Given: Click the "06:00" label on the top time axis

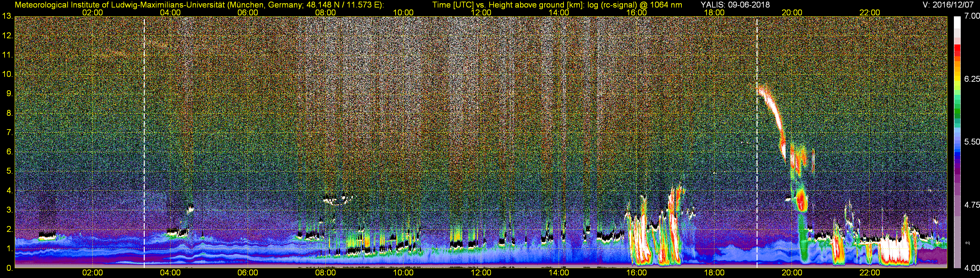Looking at the screenshot, I should (x=248, y=12).
